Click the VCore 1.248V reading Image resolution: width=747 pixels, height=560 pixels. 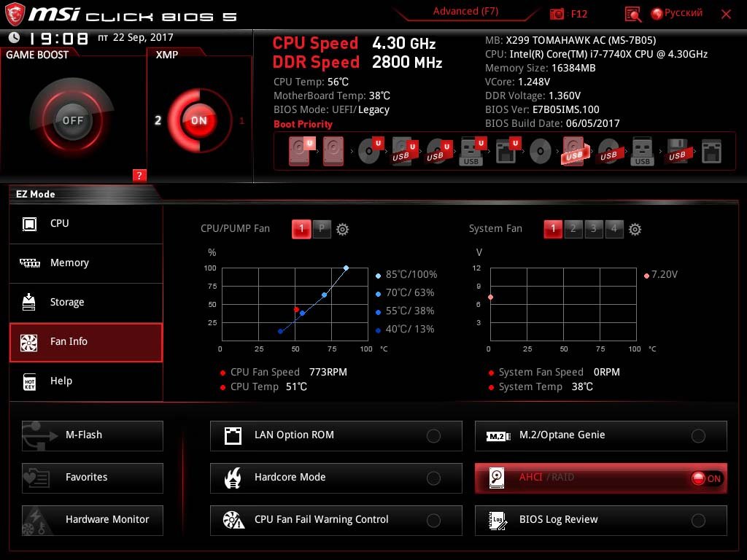coord(533,82)
